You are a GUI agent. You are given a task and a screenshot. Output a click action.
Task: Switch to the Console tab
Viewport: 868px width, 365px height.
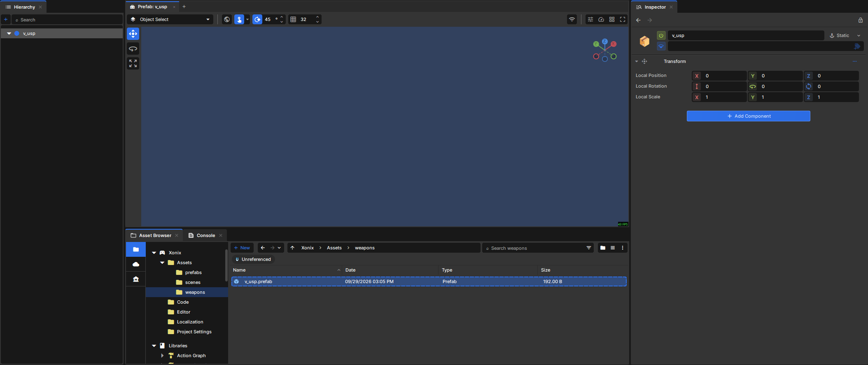point(205,235)
